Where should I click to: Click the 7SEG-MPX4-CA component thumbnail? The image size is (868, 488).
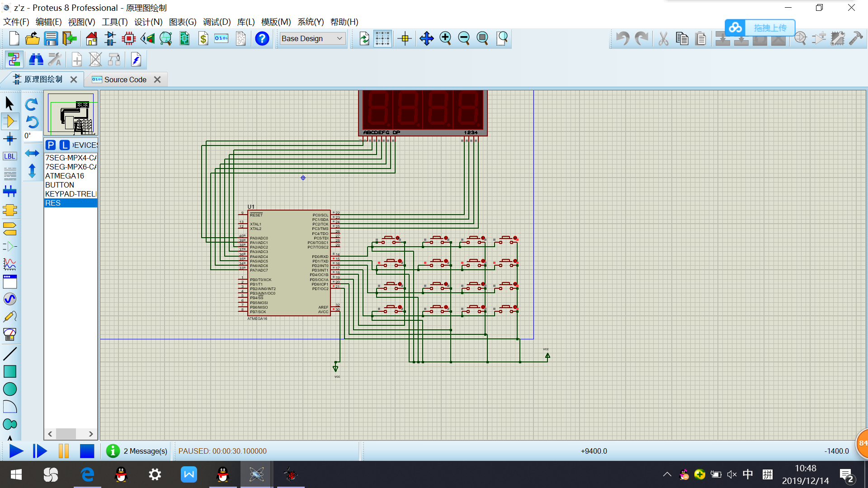click(x=71, y=157)
